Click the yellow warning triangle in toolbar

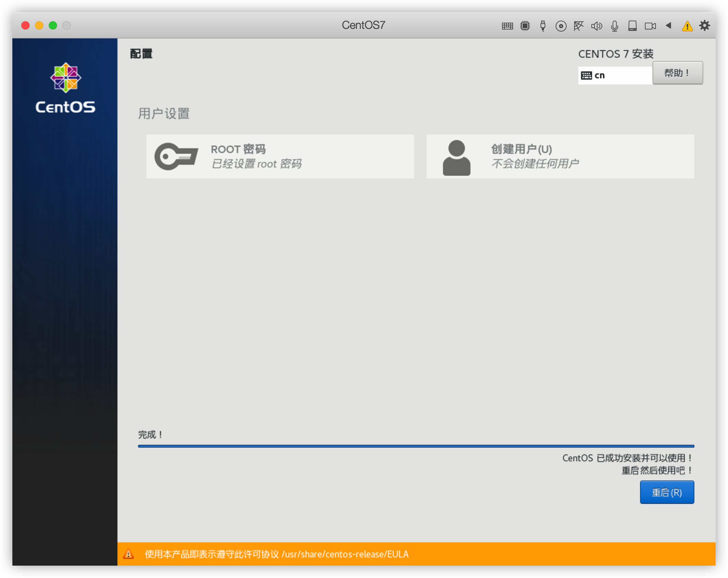(687, 26)
